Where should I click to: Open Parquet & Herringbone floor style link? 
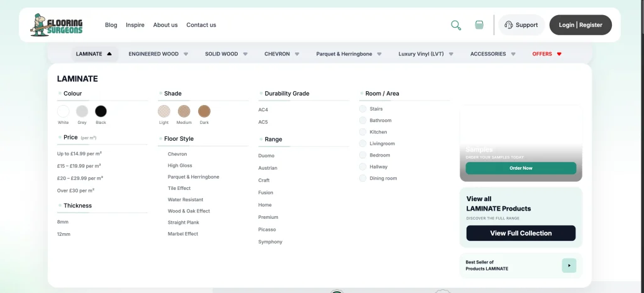click(x=194, y=177)
